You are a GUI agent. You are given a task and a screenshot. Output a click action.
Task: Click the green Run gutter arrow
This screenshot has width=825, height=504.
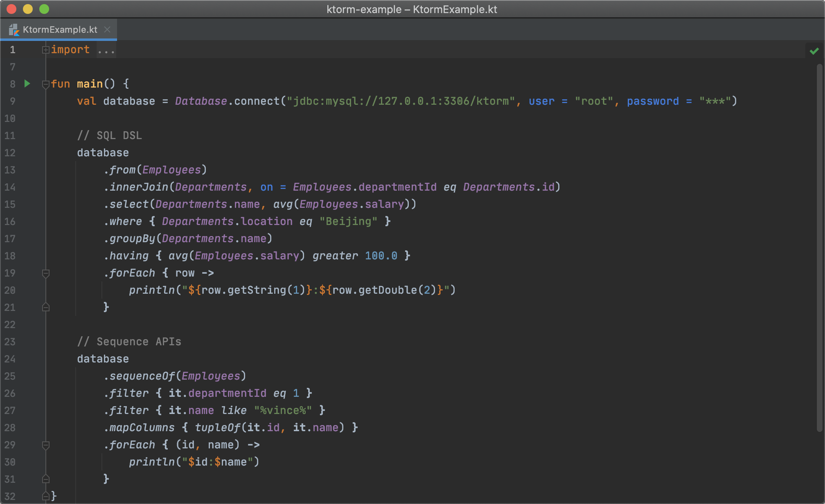click(x=27, y=84)
